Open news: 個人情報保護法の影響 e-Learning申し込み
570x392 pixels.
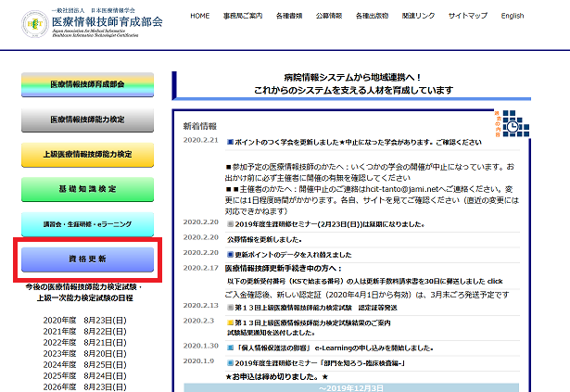pos(334,348)
